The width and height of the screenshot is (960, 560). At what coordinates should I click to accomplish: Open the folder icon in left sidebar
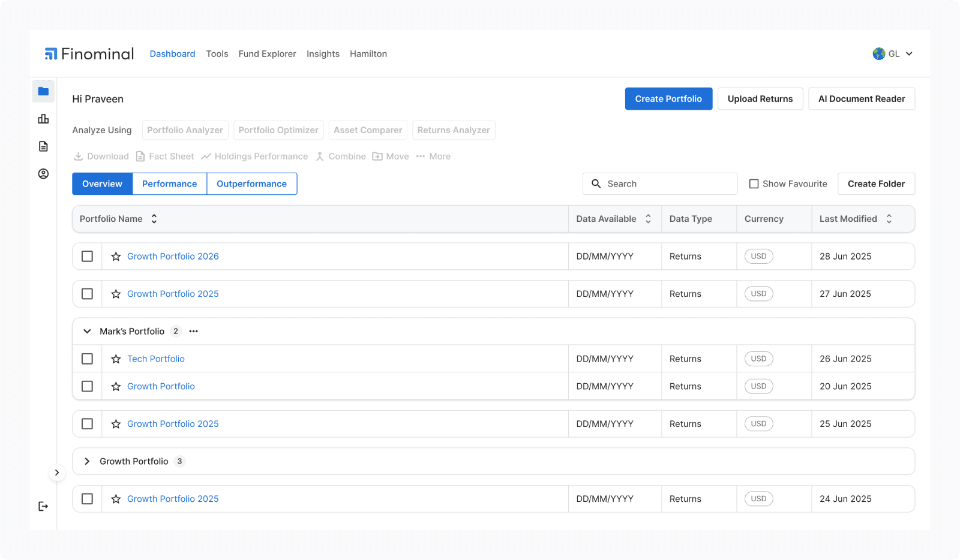click(43, 91)
